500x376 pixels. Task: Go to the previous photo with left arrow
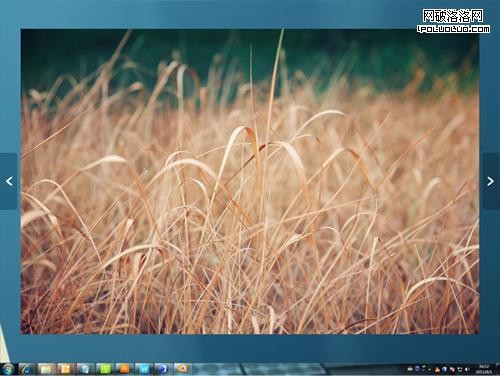click(x=9, y=181)
